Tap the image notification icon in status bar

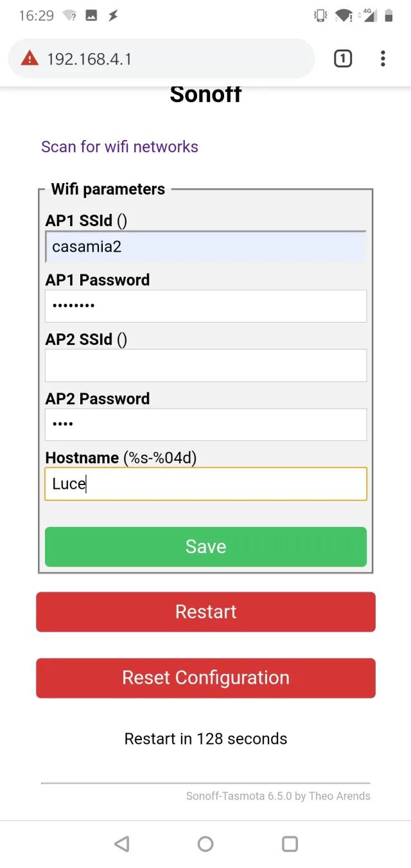[91, 16]
